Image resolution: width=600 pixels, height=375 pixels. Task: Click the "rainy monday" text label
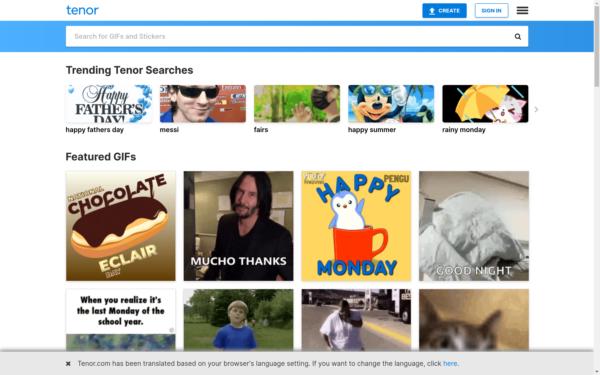pyautogui.click(x=464, y=130)
